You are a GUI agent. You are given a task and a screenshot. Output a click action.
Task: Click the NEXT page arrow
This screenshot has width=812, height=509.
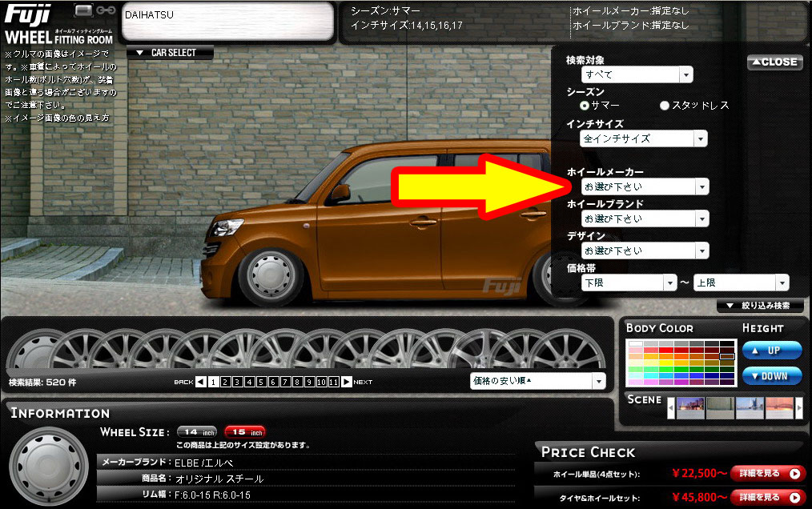coord(347,382)
